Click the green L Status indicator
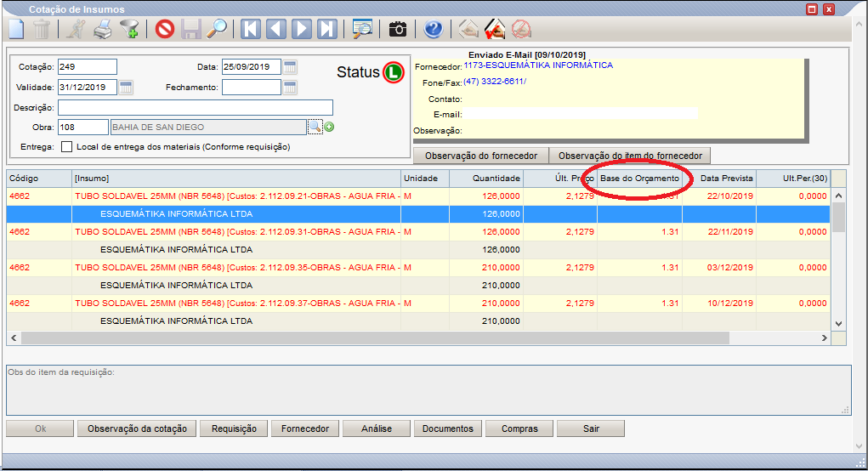 click(394, 72)
